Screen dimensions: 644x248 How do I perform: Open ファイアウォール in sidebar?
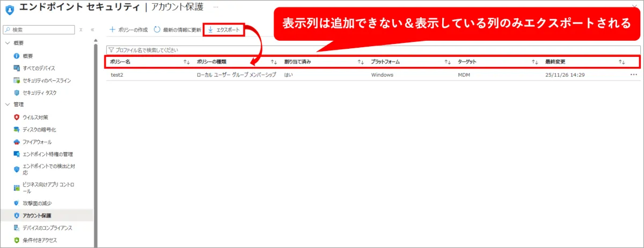pos(37,142)
